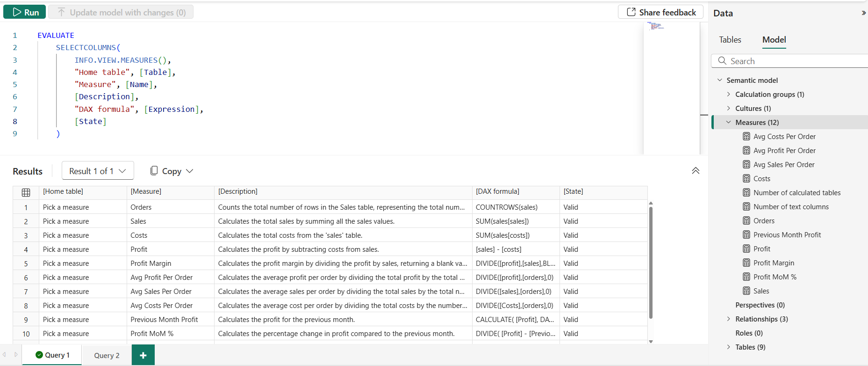Click the scroll-down arrow of results scrollbar
The width and height of the screenshot is (868, 366).
[x=651, y=342]
